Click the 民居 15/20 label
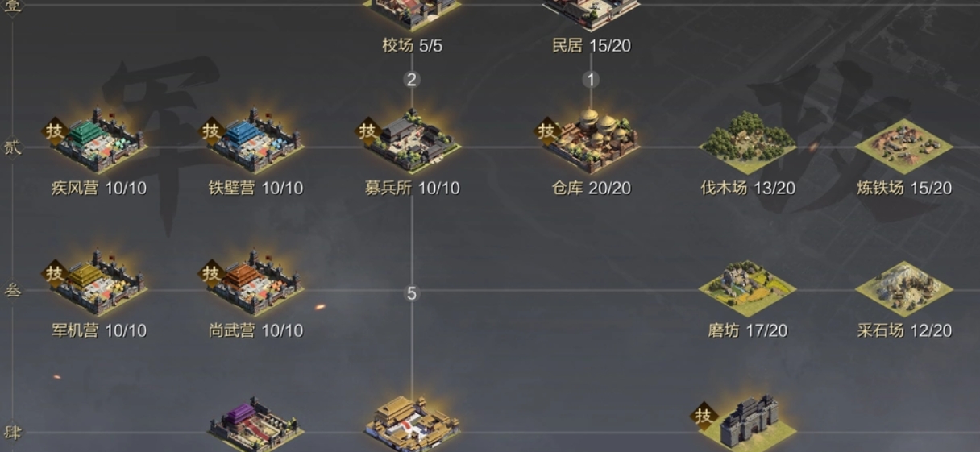Screen dimensions: 980x452 pyautogui.click(x=591, y=46)
